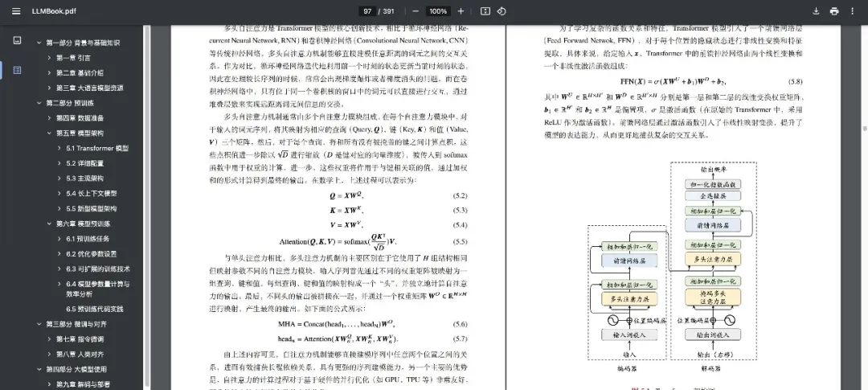Collapse the 第六章 模型预训练 chapter
Viewport: 868px width, 390px height.
[49, 224]
